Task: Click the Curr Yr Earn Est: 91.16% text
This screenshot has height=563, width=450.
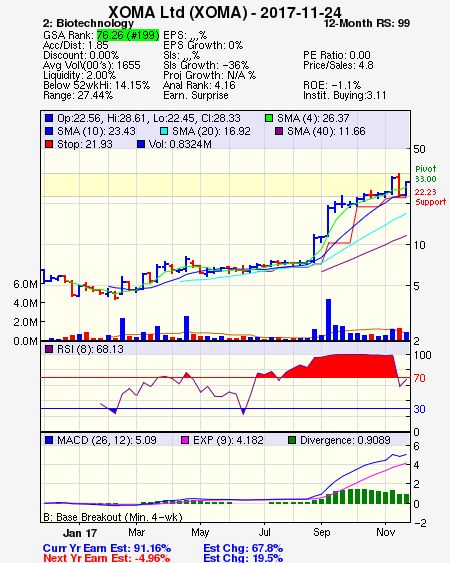Action: [x=107, y=548]
